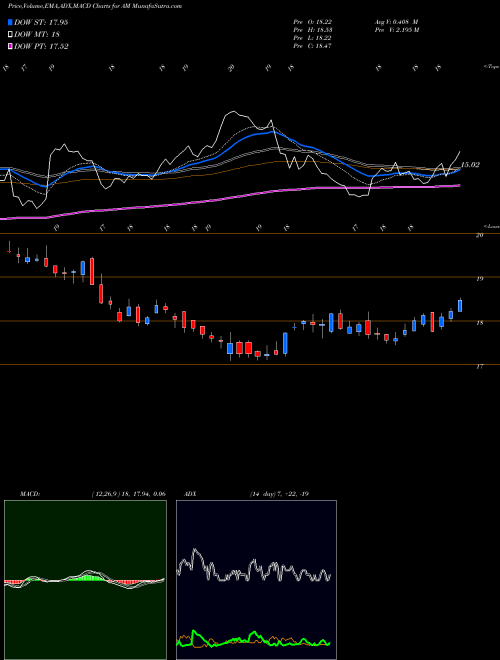The width and height of the screenshot is (500, 660).
Task: Click the chart title mentioning MunafaSutra.com
Action: pos(95,6)
